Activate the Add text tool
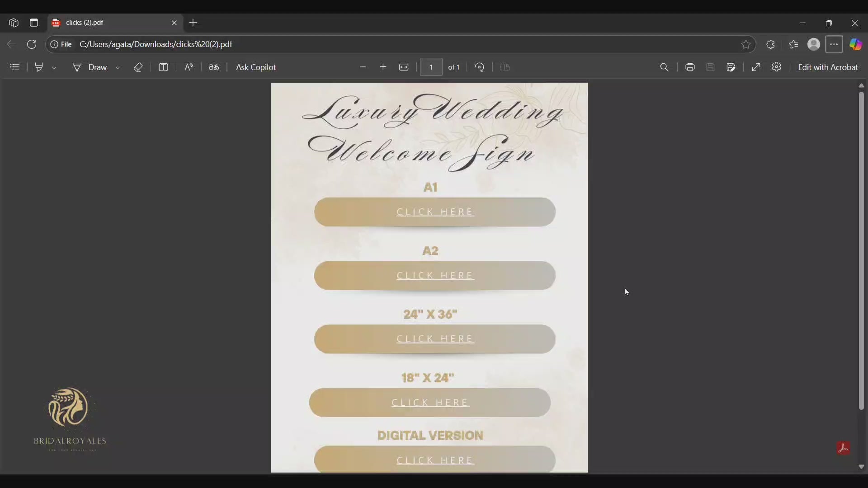The width and height of the screenshot is (868, 488). coord(164,67)
